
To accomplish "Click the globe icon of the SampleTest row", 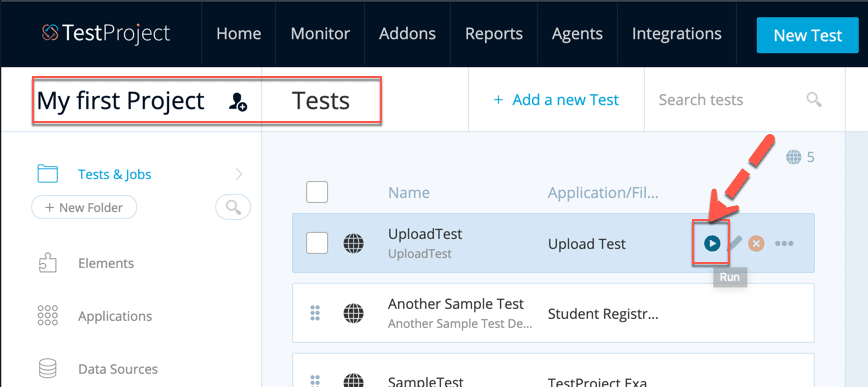I will (x=354, y=381).
